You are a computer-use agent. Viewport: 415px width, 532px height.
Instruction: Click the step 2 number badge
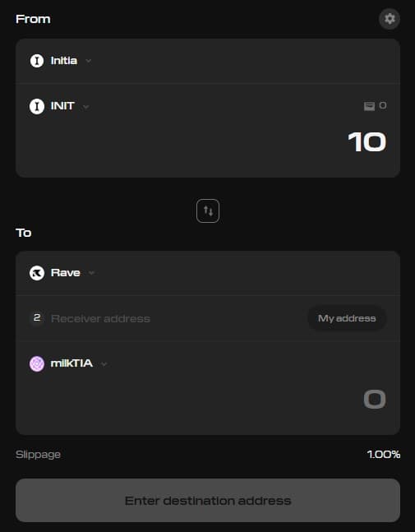[x=37, y=318]
